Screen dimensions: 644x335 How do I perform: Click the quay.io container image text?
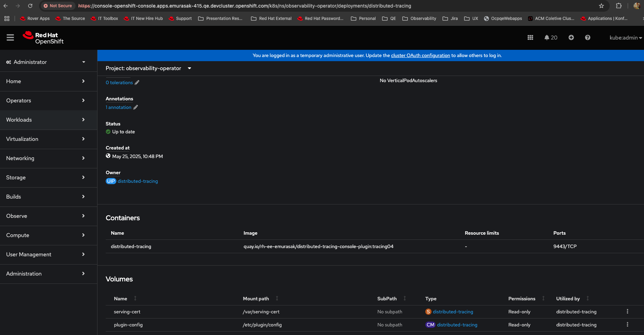[318, 246]
